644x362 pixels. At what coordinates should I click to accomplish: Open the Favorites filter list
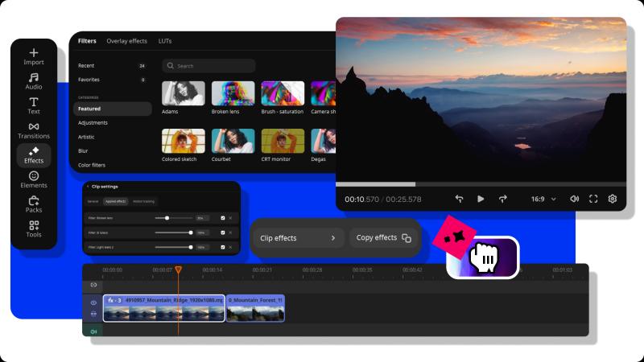click(x=112, y=80)
